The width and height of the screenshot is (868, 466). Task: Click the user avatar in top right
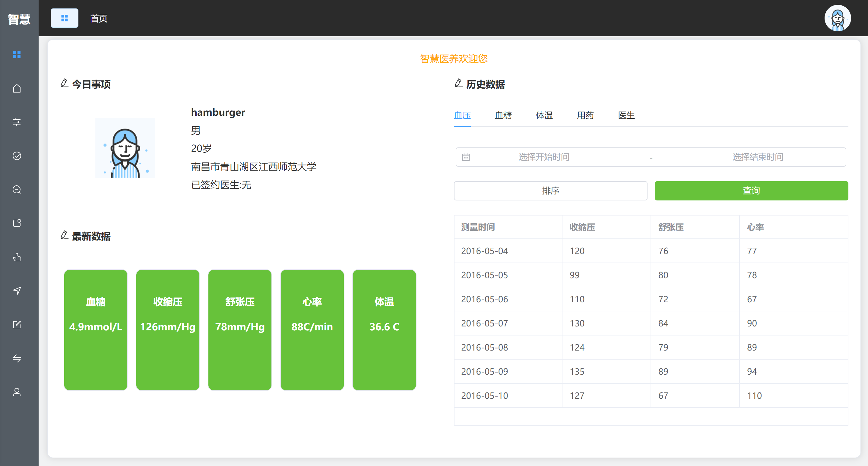(837, 18)
